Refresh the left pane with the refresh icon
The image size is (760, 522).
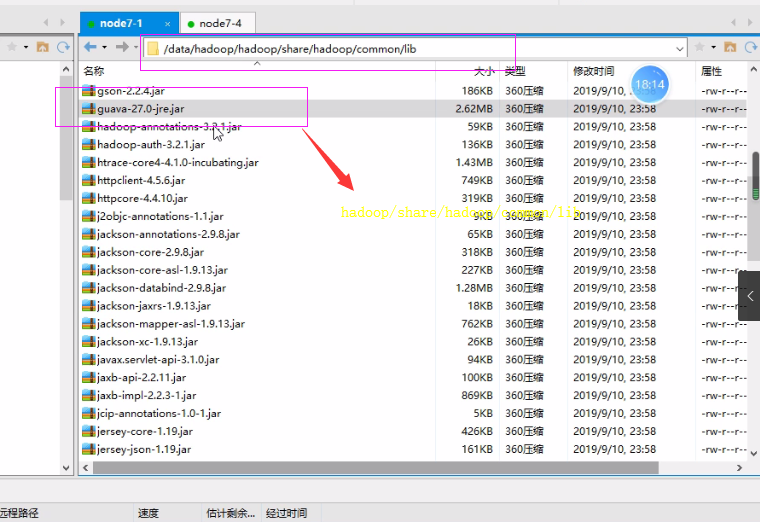[63, 47]
